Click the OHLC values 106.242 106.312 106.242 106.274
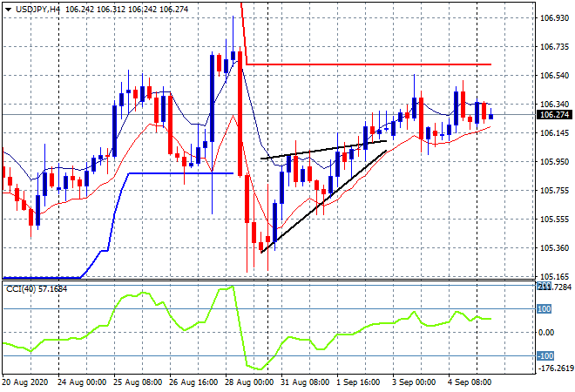The height and width of the screenshot is (392, 575). (x=127, y=10)
